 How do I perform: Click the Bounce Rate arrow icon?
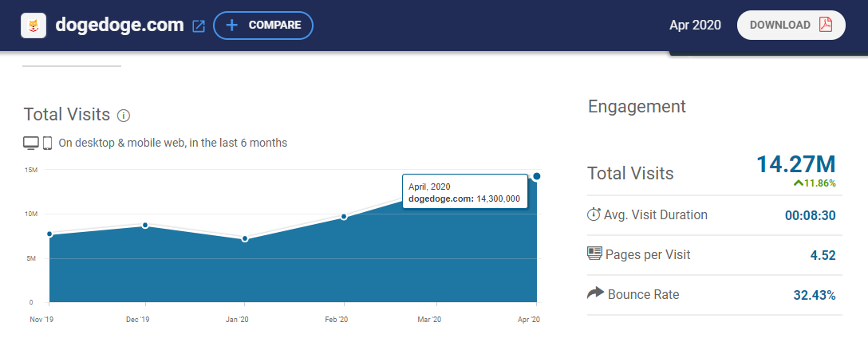coord(595,294)
